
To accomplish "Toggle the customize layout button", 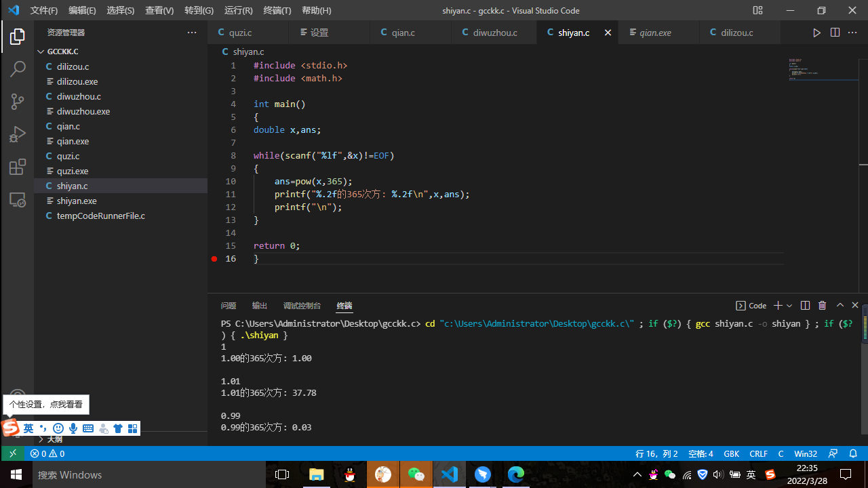I will click(757, 11).
